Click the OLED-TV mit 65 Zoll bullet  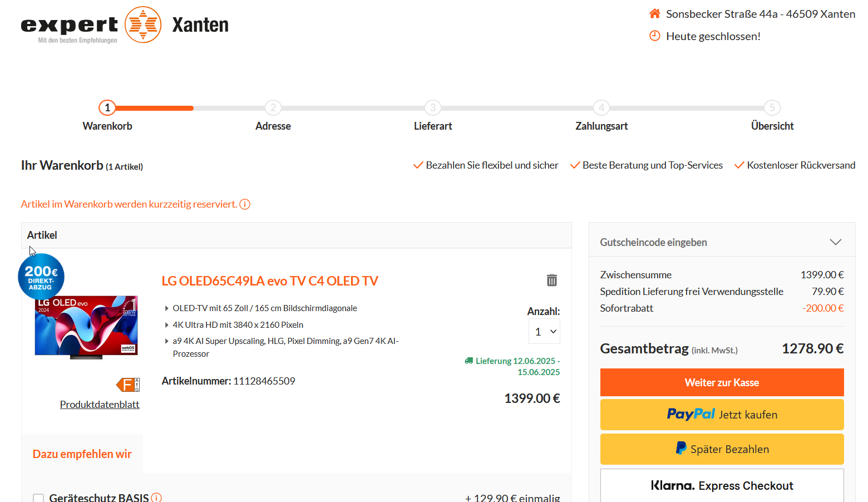(x=265, y=308)
